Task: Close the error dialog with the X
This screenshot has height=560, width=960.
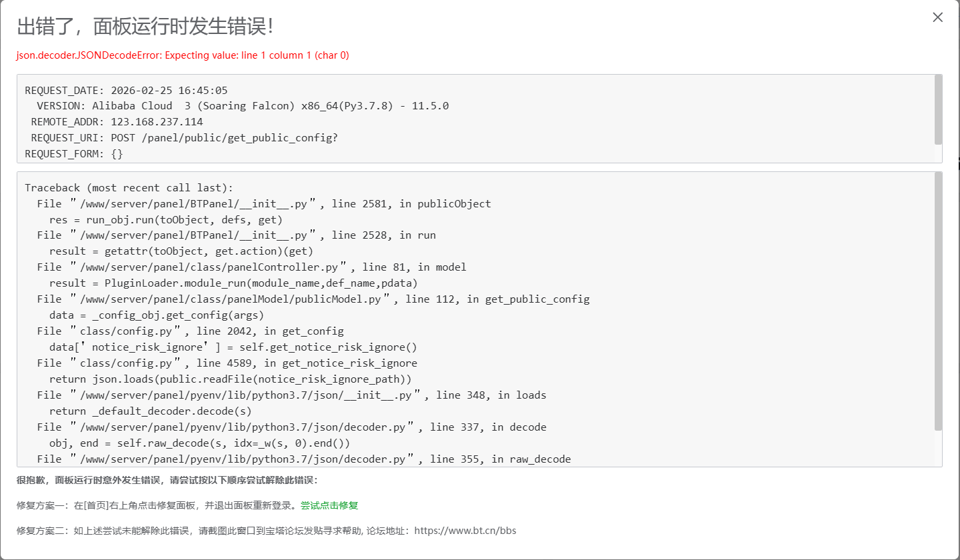Action: coord(937,17)
